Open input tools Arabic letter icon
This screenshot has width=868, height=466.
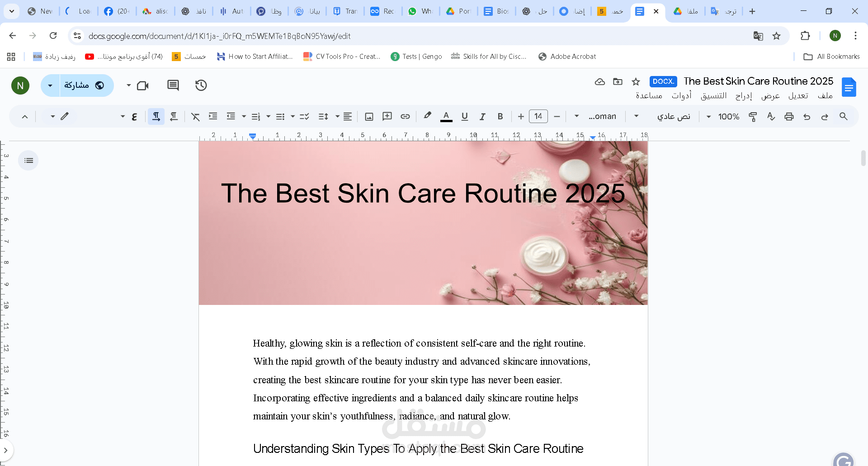[x=134, y=116]
